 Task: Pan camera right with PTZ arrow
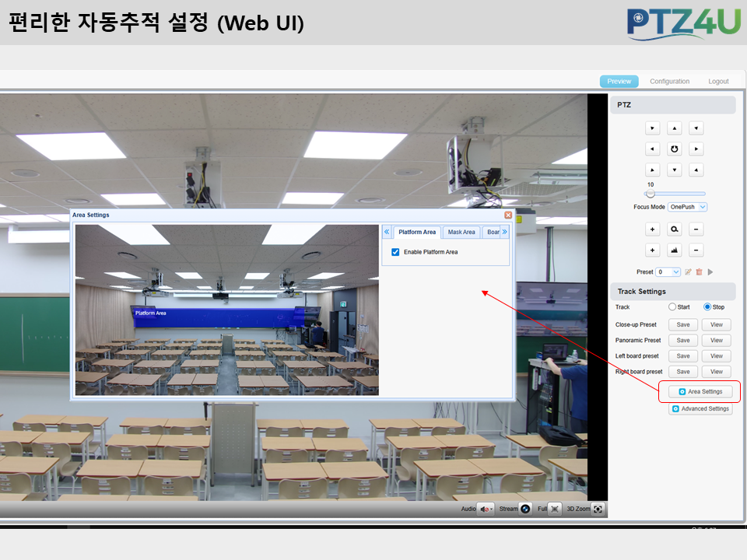tap(696, 149)
